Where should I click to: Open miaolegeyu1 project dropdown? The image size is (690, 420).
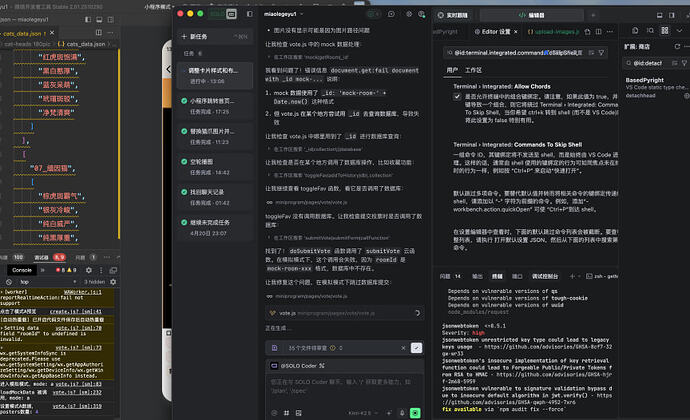click(283, 14)
